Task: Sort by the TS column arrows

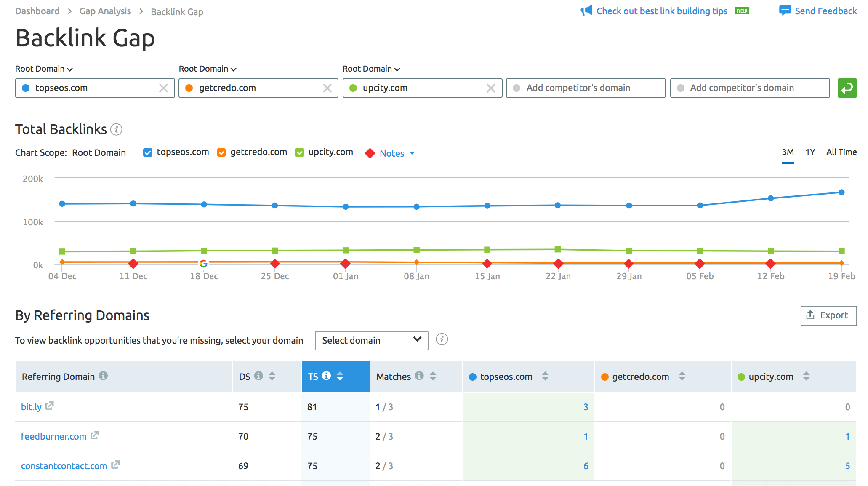Action: [340, 376]
